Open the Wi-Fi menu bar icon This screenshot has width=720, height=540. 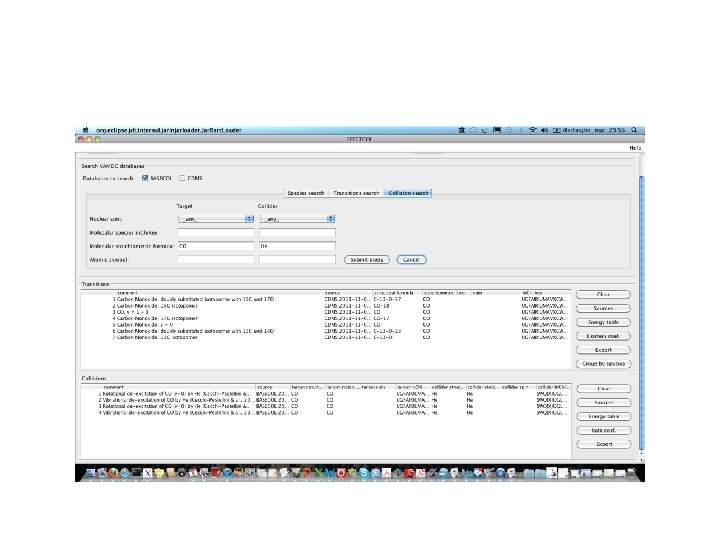pos(532,130)
